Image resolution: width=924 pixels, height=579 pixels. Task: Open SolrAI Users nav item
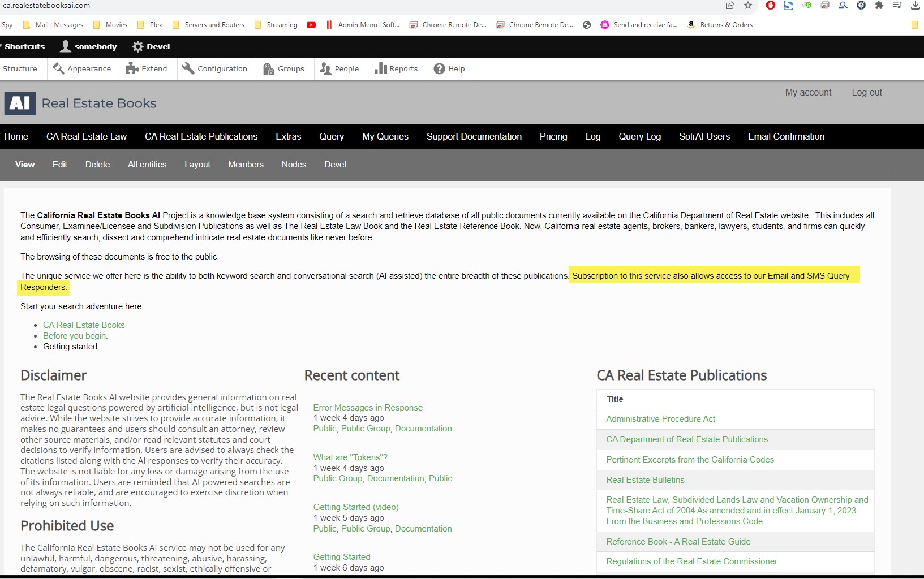click(704, 136)
